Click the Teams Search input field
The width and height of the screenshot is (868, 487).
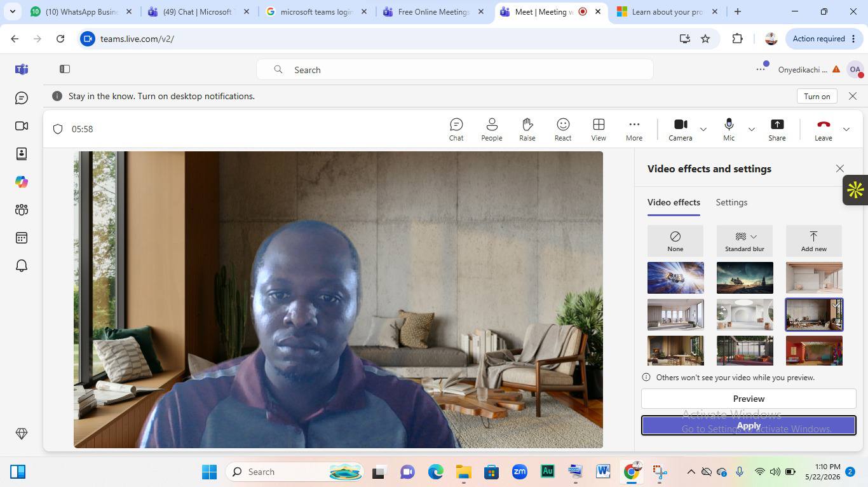point(455,69)
